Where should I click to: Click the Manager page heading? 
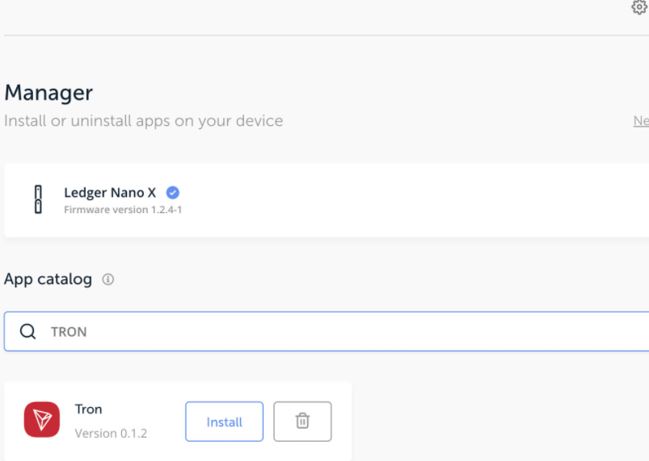coord(48,93)
